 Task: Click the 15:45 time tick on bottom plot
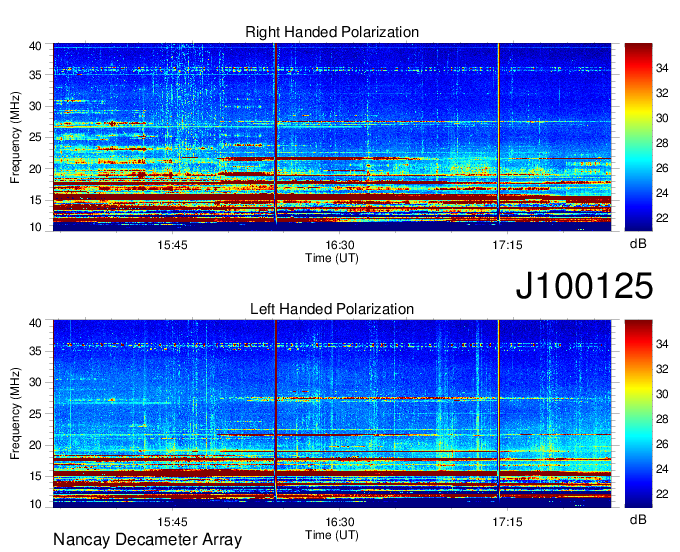point(173,522)
